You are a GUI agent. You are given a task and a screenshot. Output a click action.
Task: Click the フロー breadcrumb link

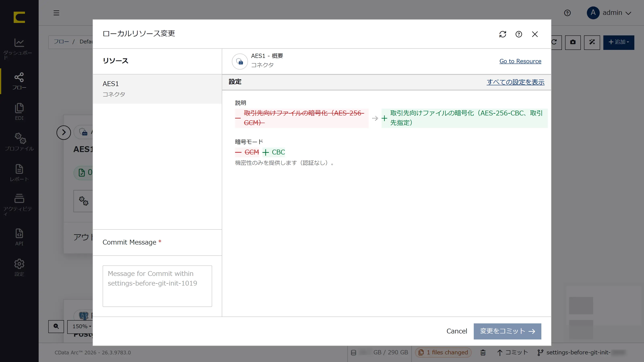61,41
